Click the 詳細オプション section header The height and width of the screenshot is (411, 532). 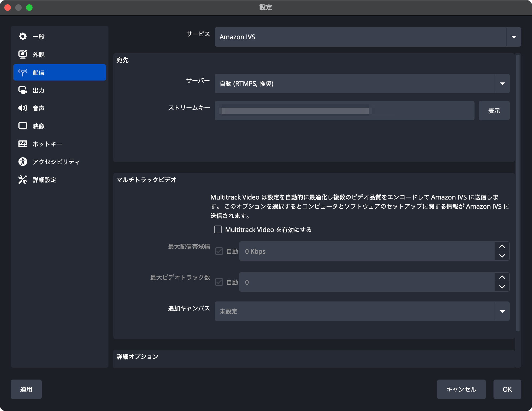(x=137, y=357)
